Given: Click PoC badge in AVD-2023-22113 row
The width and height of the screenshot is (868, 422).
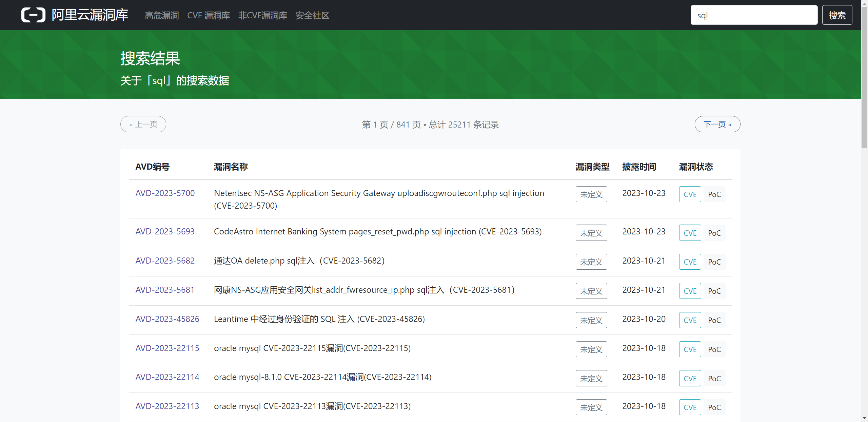Looking at the screenshot, I should click(714, 407).
